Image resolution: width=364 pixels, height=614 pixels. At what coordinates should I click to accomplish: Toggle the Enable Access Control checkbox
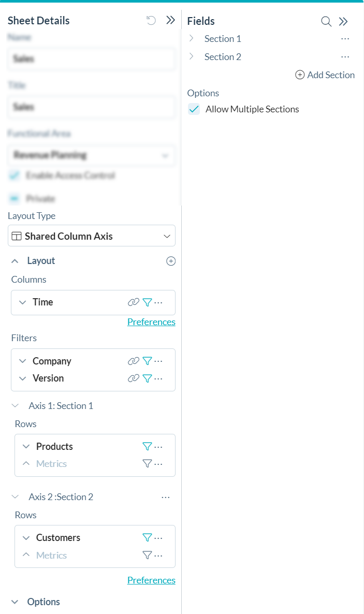point(14,176)
